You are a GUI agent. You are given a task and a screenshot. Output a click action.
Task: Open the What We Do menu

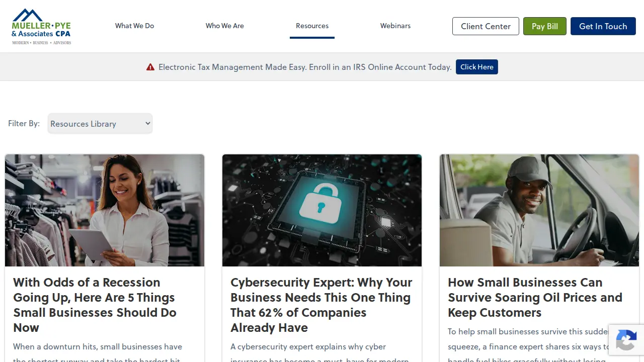click(x=134, y=26)
